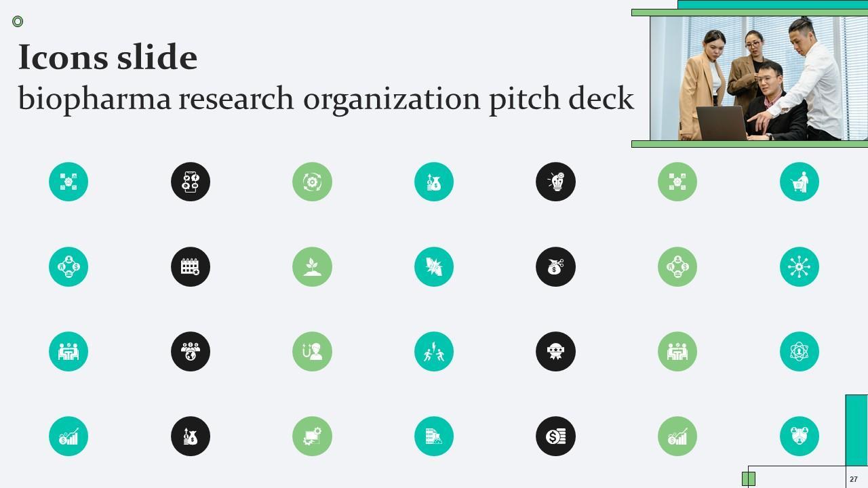Click the server and flask icon

[434, 436]
